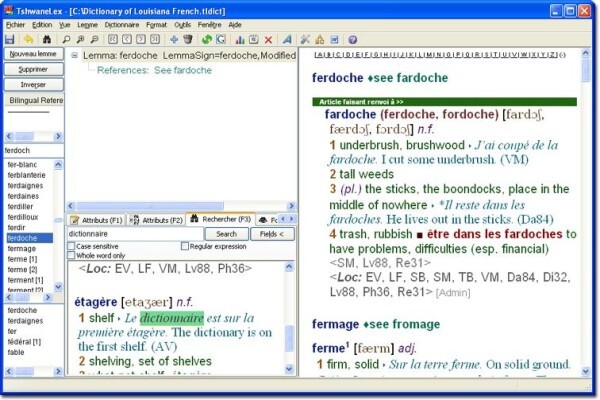
Task: Click the Fields < button
Action: tap(272, 234)
